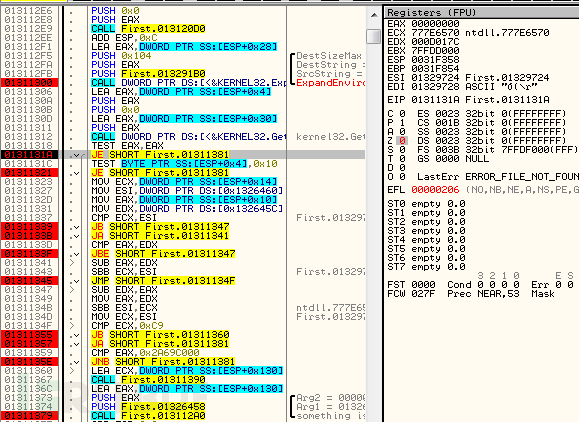Click the CALL First.013120D0 instruction
The width and height of the screenshot is (579, 422).
tap(148, 29)
